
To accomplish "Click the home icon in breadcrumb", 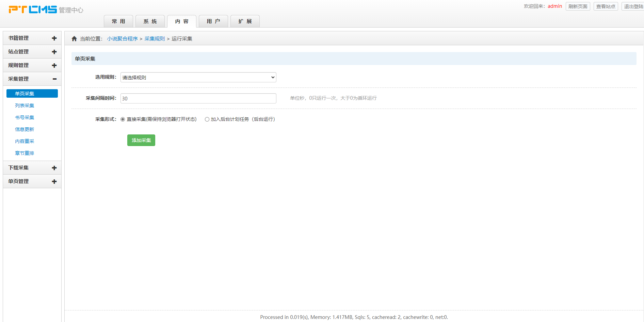I will point(74,39).
